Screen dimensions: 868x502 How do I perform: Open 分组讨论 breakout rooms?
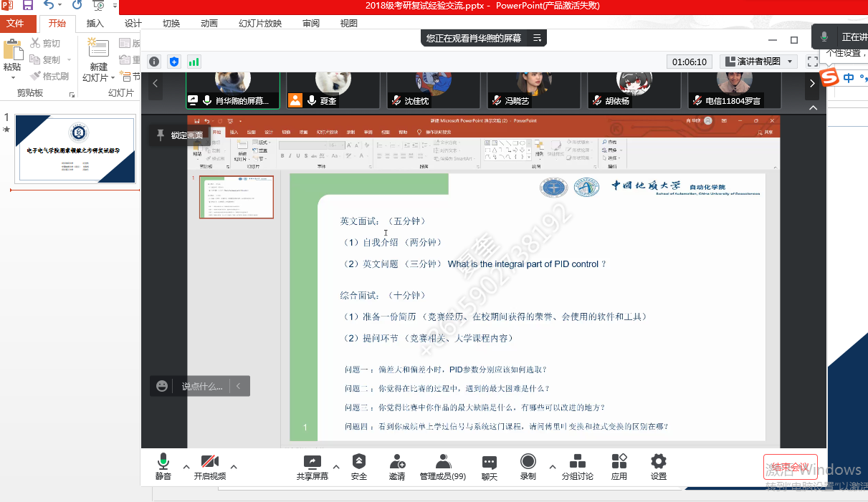click(577, 467)
